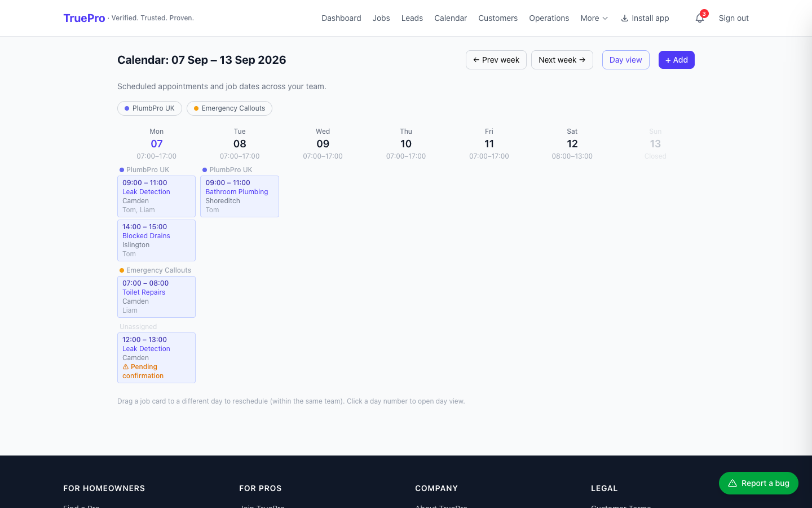Open the 09:00 Leak Detection Camden job card
812x508 pixels.
click(156, 196)
